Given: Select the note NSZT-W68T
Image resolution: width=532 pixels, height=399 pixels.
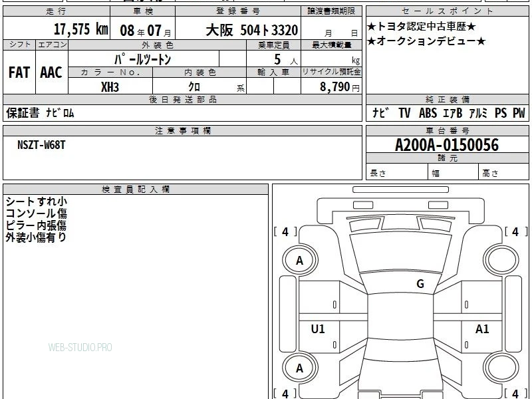Looking at the screenshot, I should click(x=41, y=145).
